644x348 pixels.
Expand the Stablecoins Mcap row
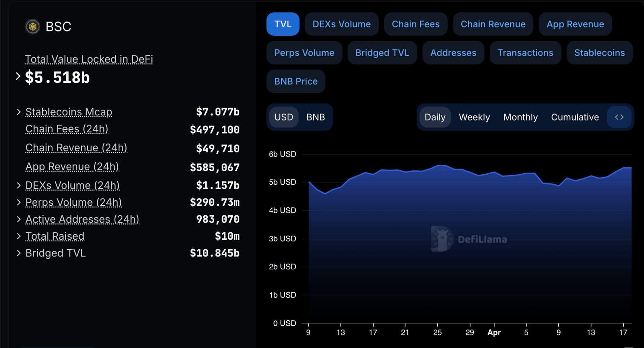point(18,112)
